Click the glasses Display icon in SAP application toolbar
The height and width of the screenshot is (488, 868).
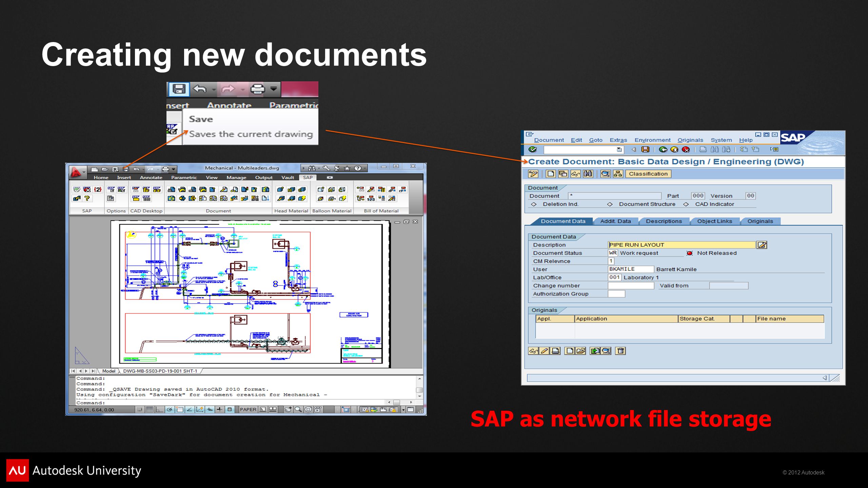pos(575,174)
